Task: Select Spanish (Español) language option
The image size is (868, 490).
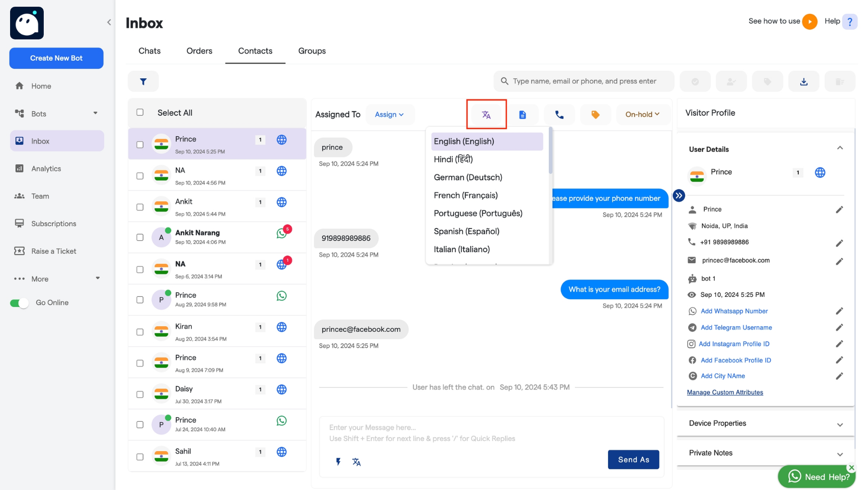Action: [x=487, y=232]
